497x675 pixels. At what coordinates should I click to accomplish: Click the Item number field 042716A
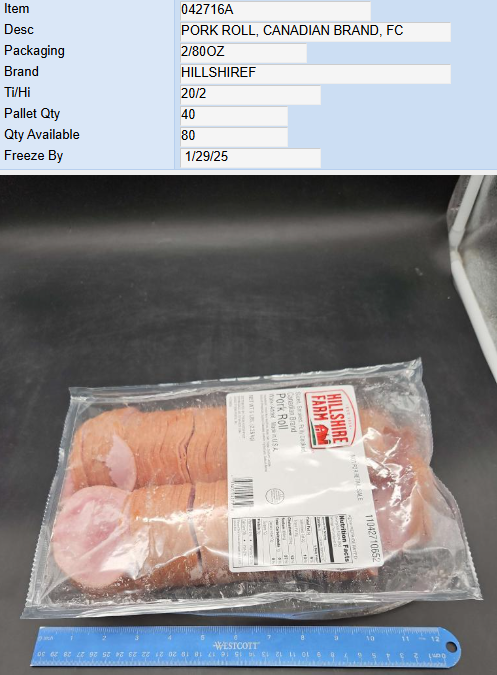point(275,10)
